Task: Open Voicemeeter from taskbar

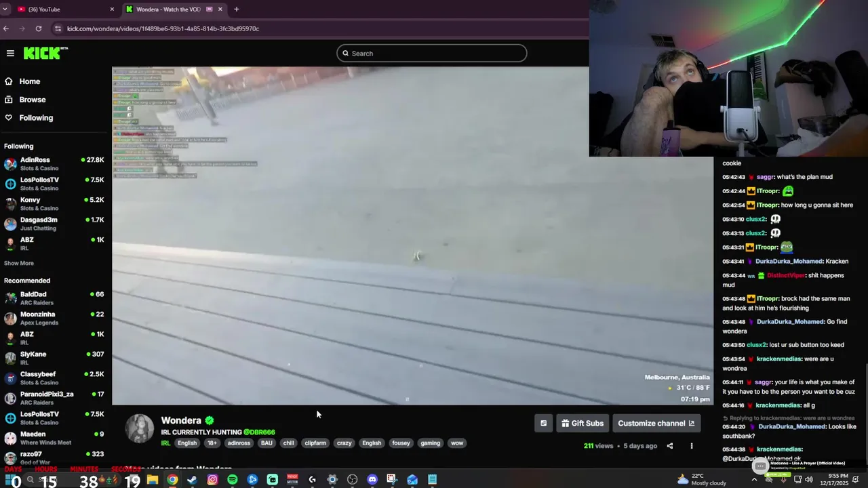Action: pyautogui.click(x=292, y=480)
